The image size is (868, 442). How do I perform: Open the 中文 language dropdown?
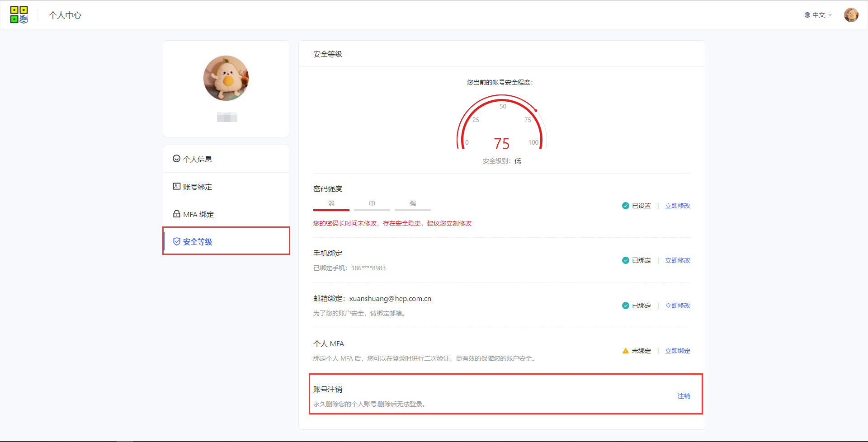point(819,15)
